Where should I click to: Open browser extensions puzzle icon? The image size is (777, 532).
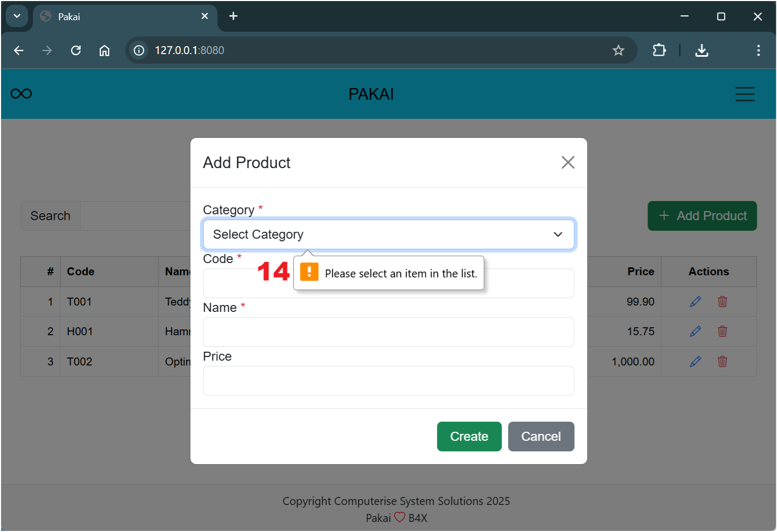point(659,50)
